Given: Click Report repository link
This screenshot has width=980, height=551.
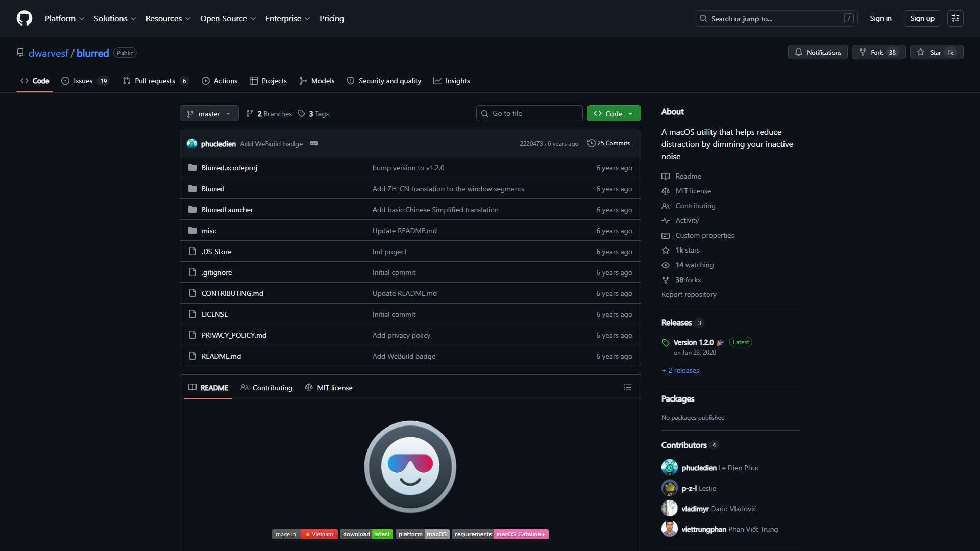Looking at the screenshot, I should pos(689,294).
